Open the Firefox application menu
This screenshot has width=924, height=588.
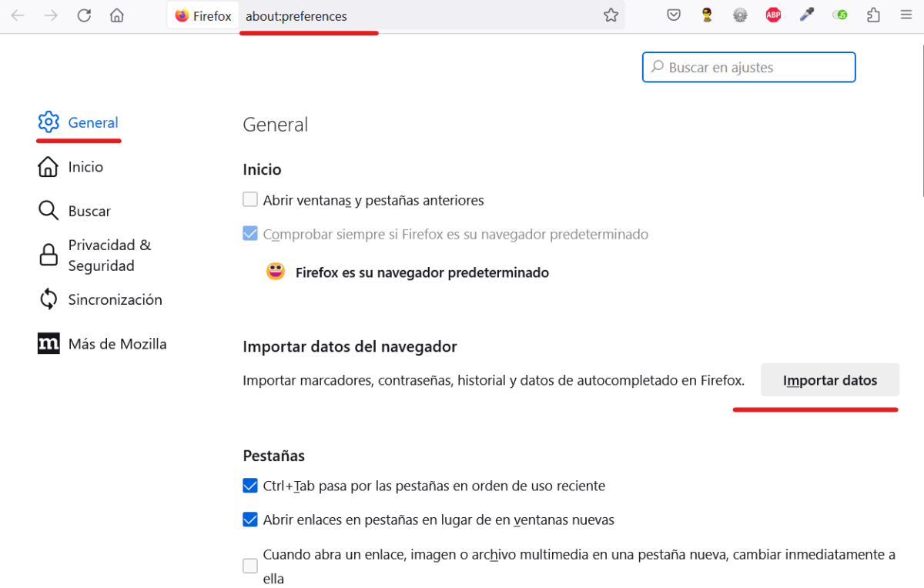point(906,15)
